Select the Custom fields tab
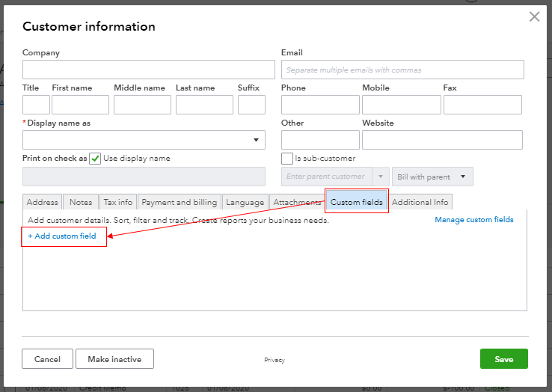Viewport: 552px width, 392px height. coord(356,202)
